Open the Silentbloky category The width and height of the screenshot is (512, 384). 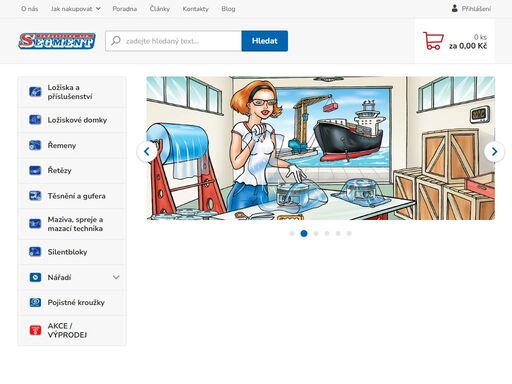[72, 252]
